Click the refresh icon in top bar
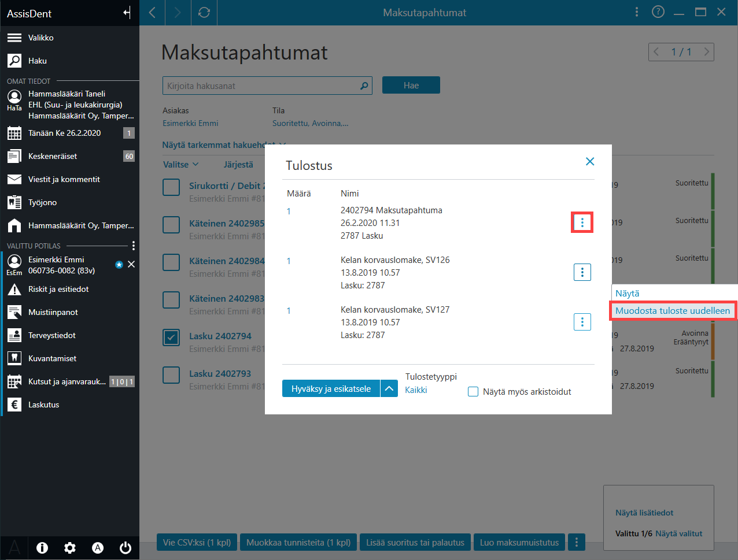Image resolution: width=738 pixels, height=560 pixels. (204, 12)
